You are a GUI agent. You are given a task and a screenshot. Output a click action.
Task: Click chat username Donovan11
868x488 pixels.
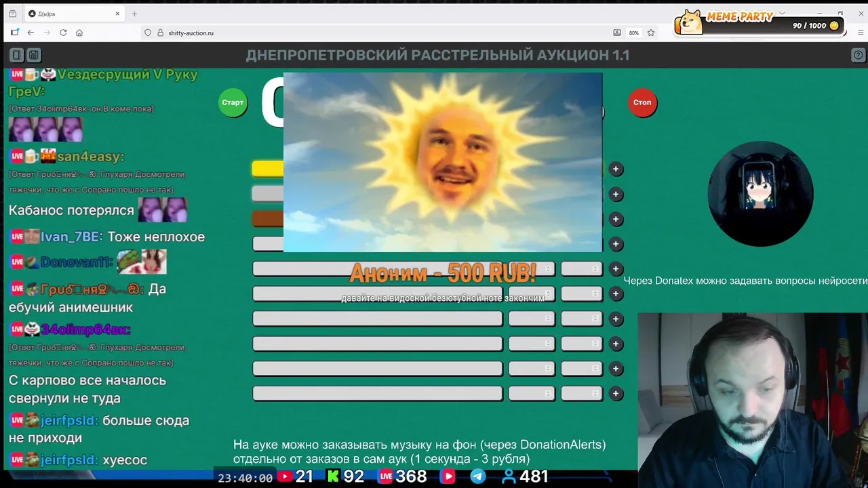75,262
